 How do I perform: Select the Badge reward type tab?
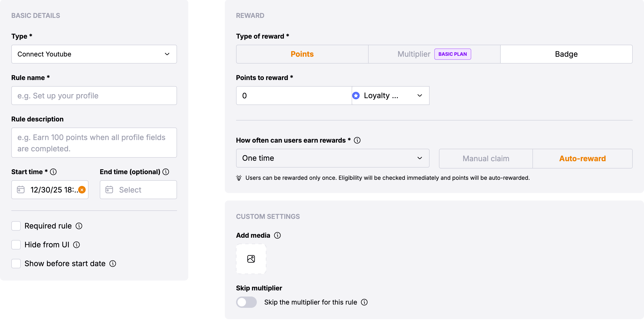[x=566, y=54]
